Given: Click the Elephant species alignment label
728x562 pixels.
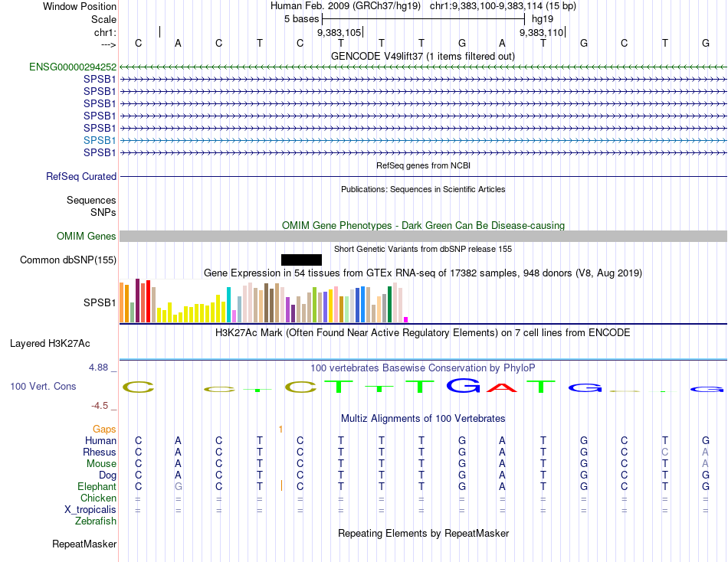Looking at the screenshot, I should 97,486.
